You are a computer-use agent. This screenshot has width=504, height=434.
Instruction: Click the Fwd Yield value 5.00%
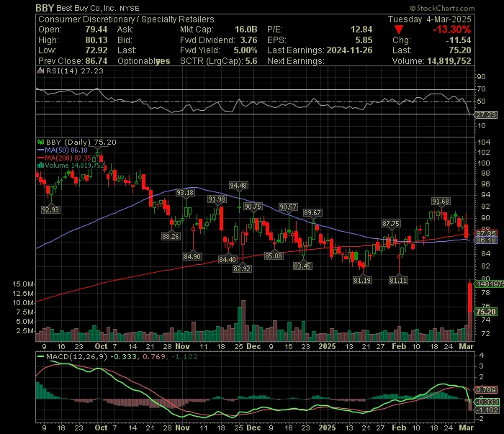click(x=246, y=50)
